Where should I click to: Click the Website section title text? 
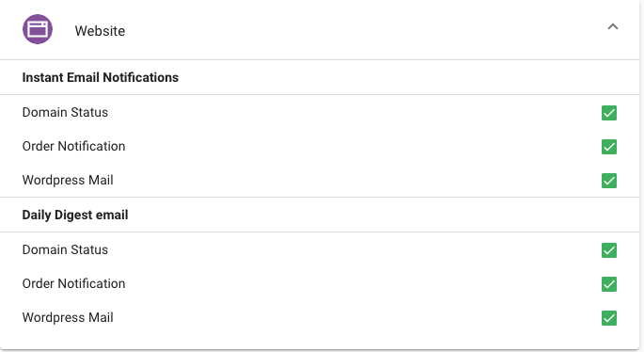100,31
